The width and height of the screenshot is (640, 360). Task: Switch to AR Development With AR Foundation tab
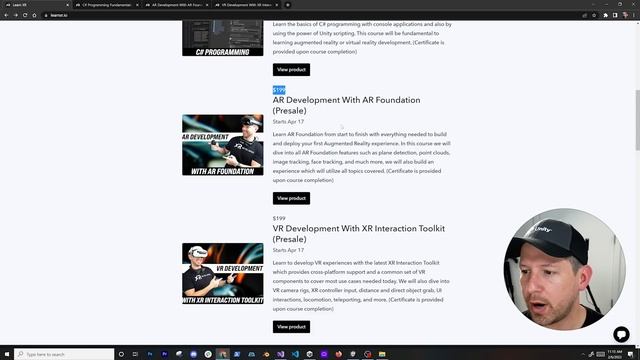click(x=176, y=5)
